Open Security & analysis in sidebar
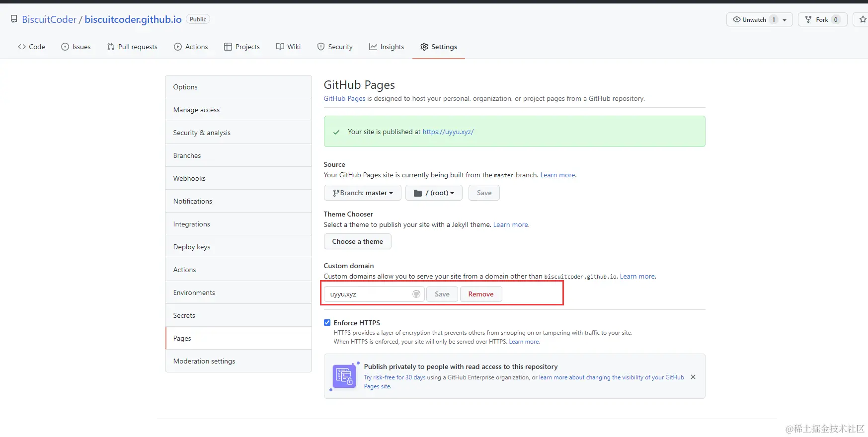 [x=238, y=133]
